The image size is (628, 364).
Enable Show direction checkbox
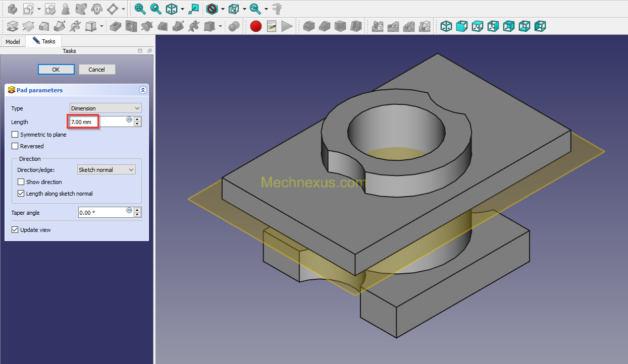pos(21,182)
